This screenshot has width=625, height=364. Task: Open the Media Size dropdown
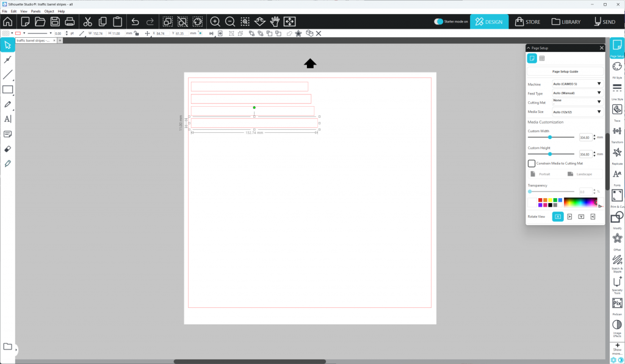point(577,112)
